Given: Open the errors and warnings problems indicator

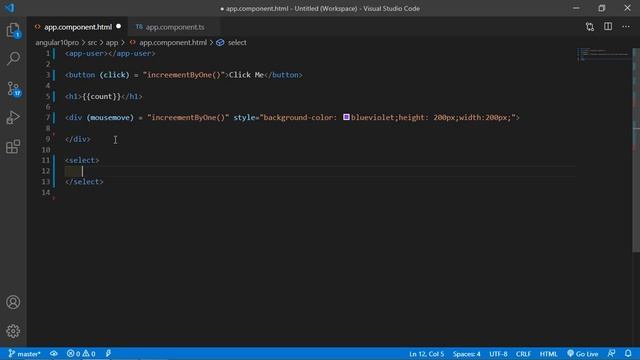Looking at the screenshot, I should tap(81, 354).
